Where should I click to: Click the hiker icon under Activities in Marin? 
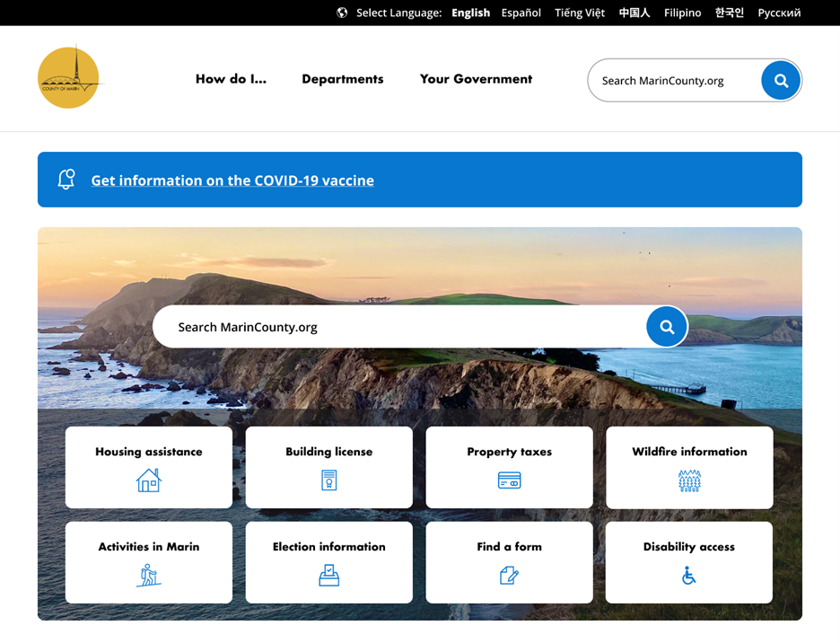tap(148, 576)
